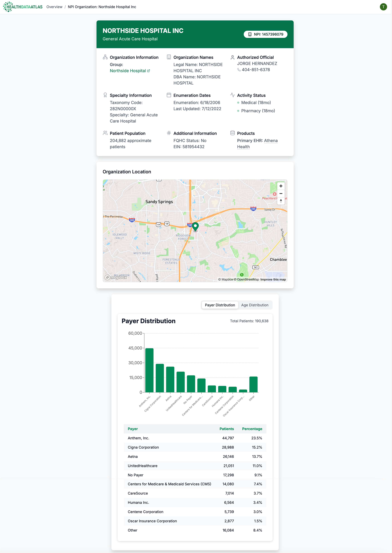Click the green location pin marker
The image size is (392, 553).
(x=195, y=226)
